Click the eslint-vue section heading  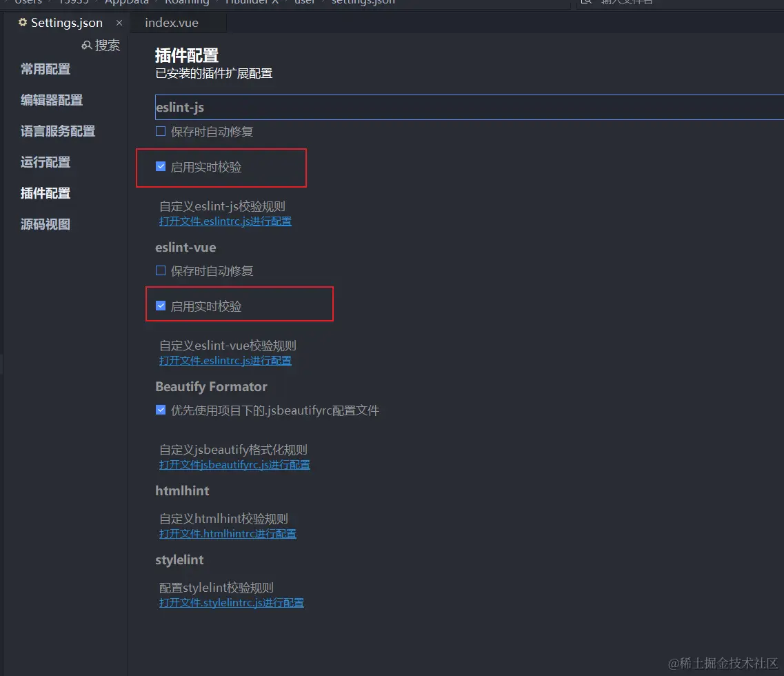click(x=185, y=247)
